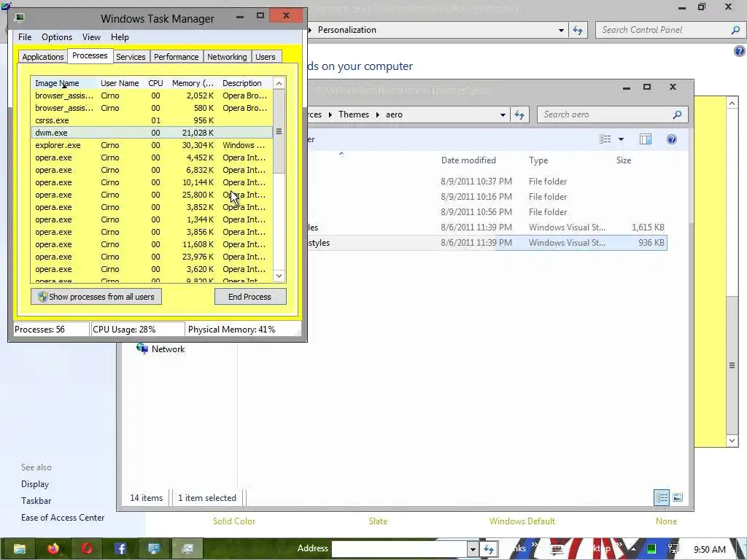Click the Network icon in navigation pane
Viewport: 747px width, 560px height.
142,349
